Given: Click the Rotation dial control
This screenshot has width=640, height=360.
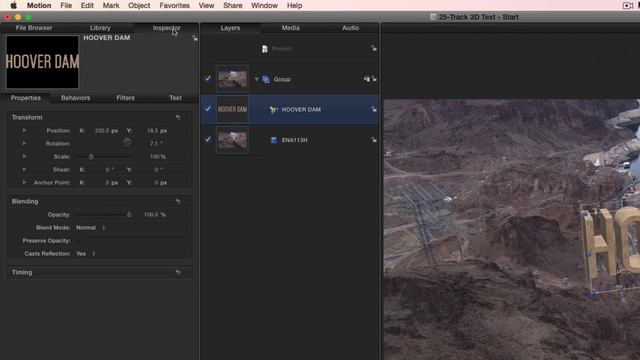Looking at the screenshot, I should coord(127,143).
